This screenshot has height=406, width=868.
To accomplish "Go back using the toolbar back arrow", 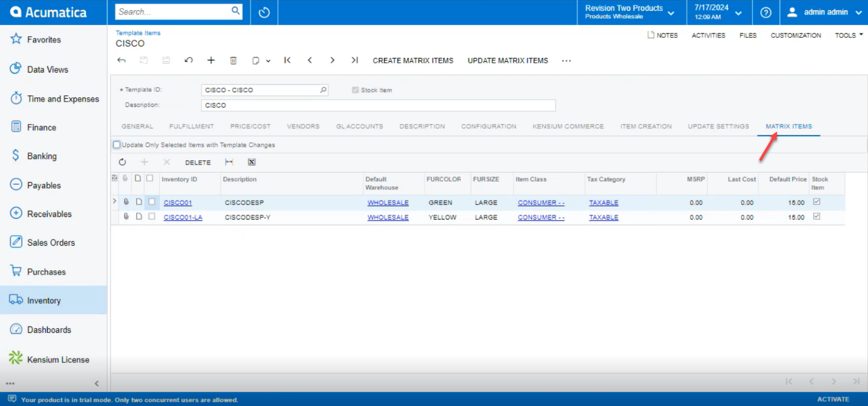I will [x=122, y=60].
